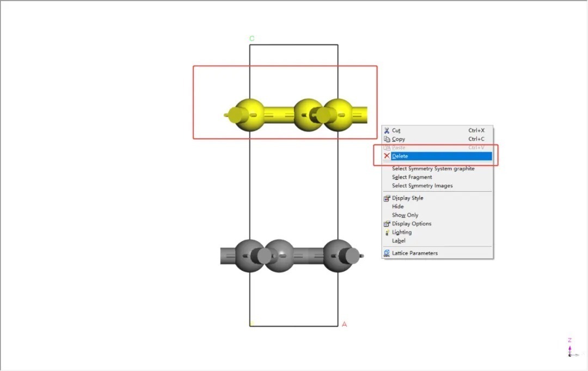Choose Select Fragment from the menu
Image resolution: width=588 pixels, height=371 pixels.
click(412, 177)
